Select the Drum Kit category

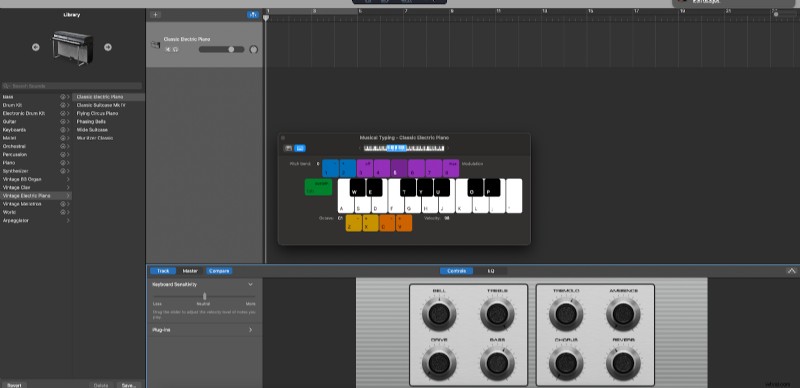(x=35, y=105)
